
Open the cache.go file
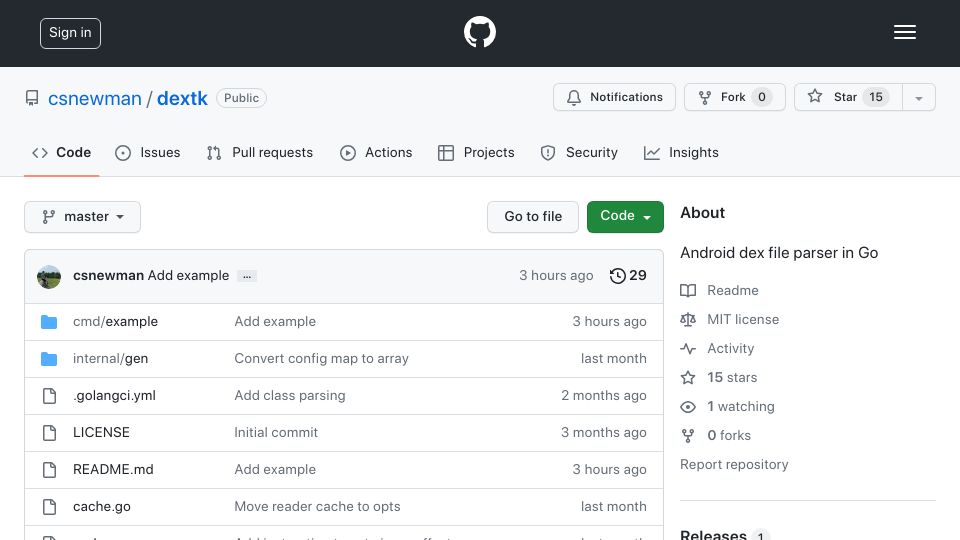pyautogui.click(x=102, y=506)
